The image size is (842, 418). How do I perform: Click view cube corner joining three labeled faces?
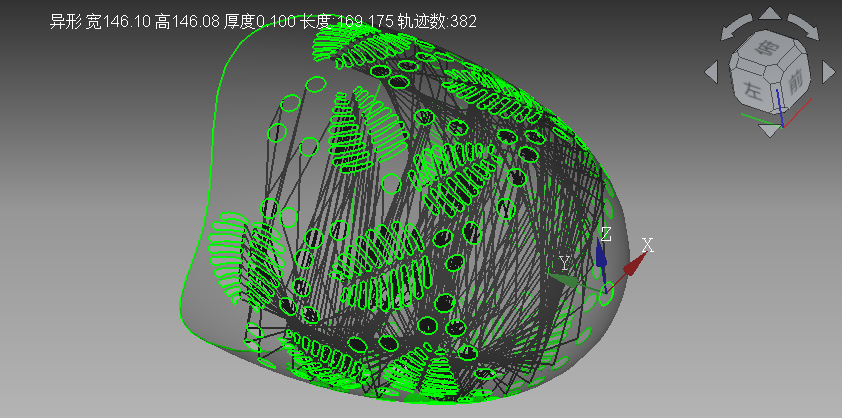point(775,76)
